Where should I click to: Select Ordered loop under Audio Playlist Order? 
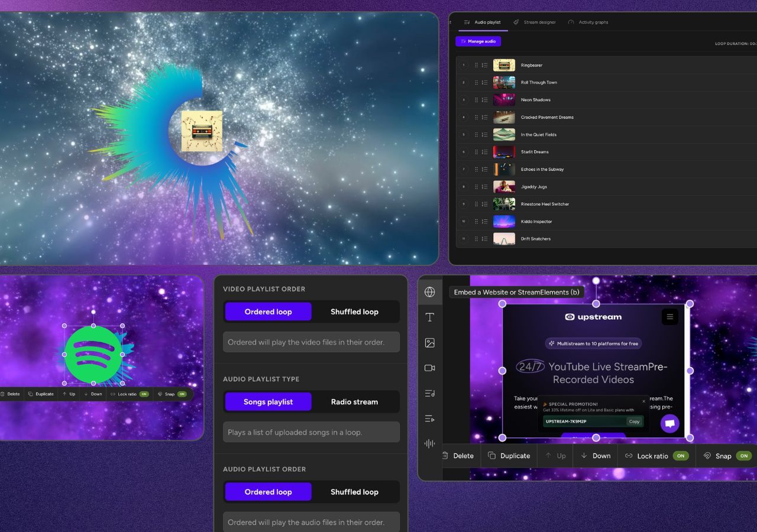[268, 491]
